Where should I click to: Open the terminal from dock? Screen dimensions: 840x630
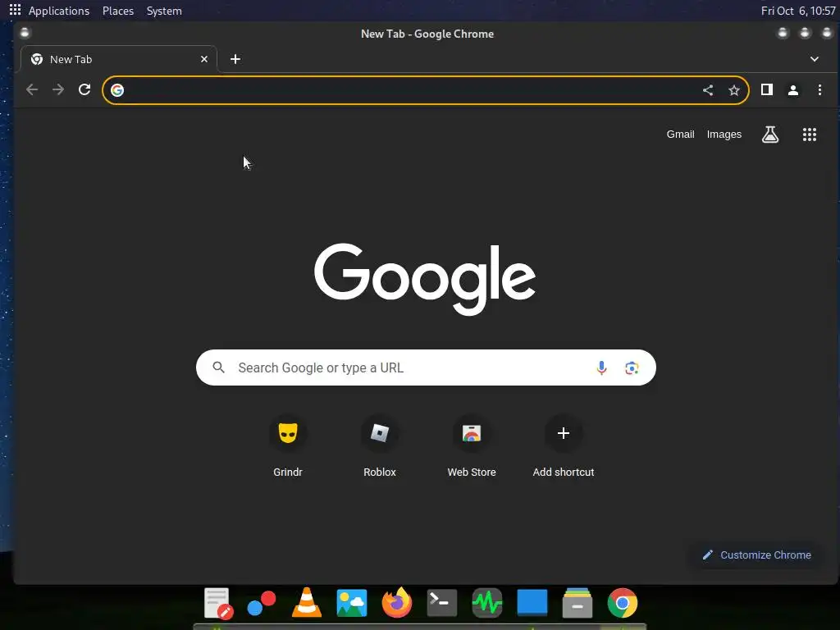click(x=442, y=603)
